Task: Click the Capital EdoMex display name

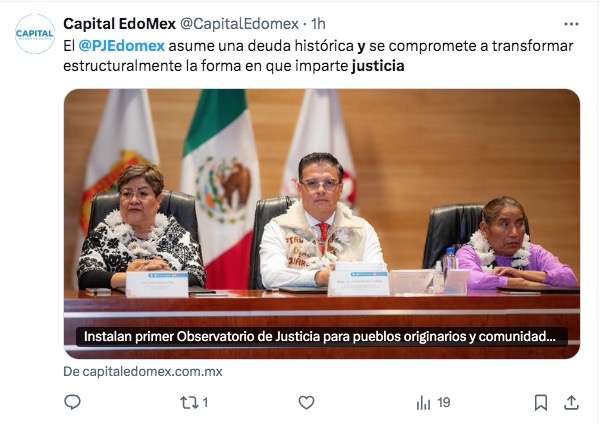Action: click(x=119, y=24)
